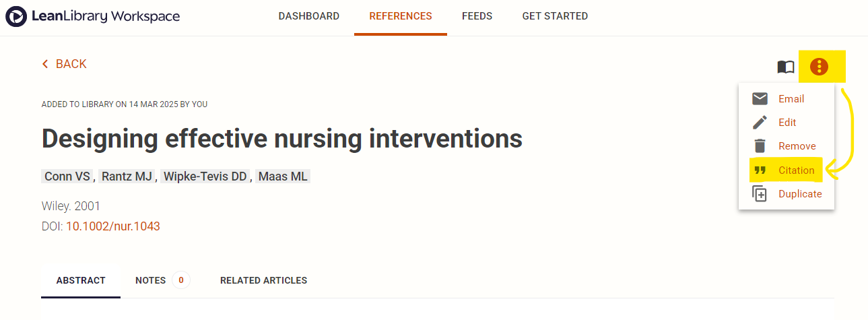The image size is (868, 320).
Task: Open the Feeds navigation tab
Action: [x=477, y=16]
